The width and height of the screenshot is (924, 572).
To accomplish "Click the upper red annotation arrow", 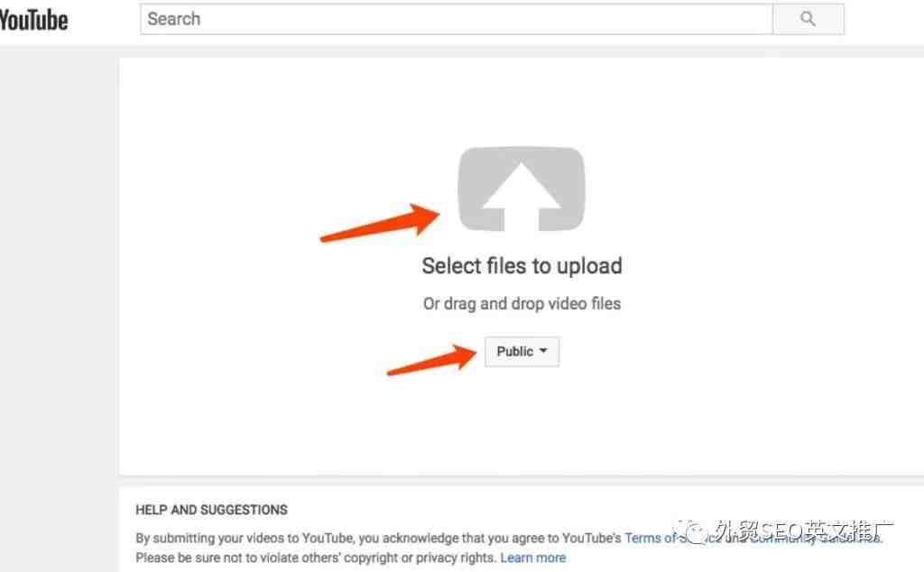I will tap(380, 222).
